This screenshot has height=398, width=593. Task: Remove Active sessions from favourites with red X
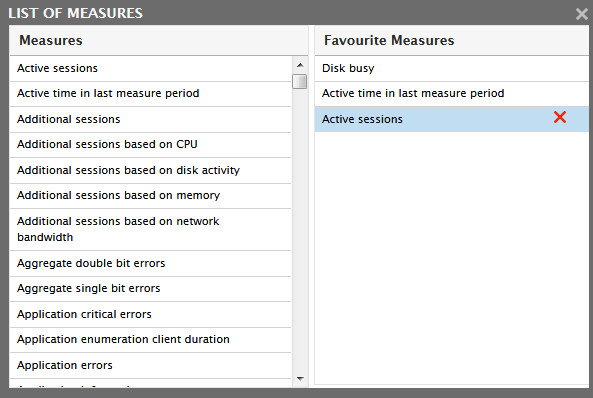(x=560, y=118)
